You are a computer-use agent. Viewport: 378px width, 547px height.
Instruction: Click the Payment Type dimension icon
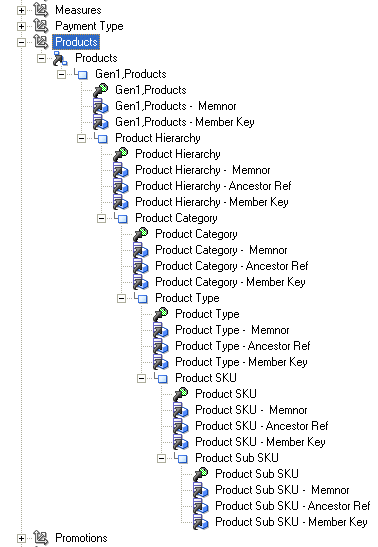41,26
